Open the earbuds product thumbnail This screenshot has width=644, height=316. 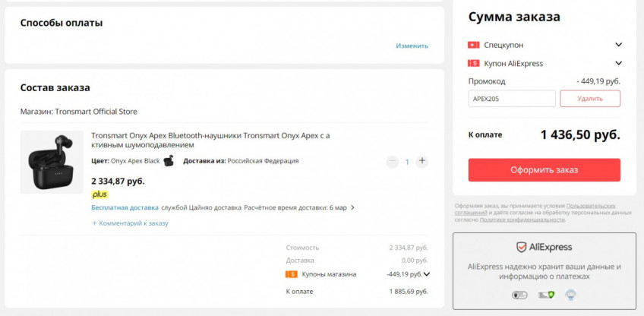point(52,162)
